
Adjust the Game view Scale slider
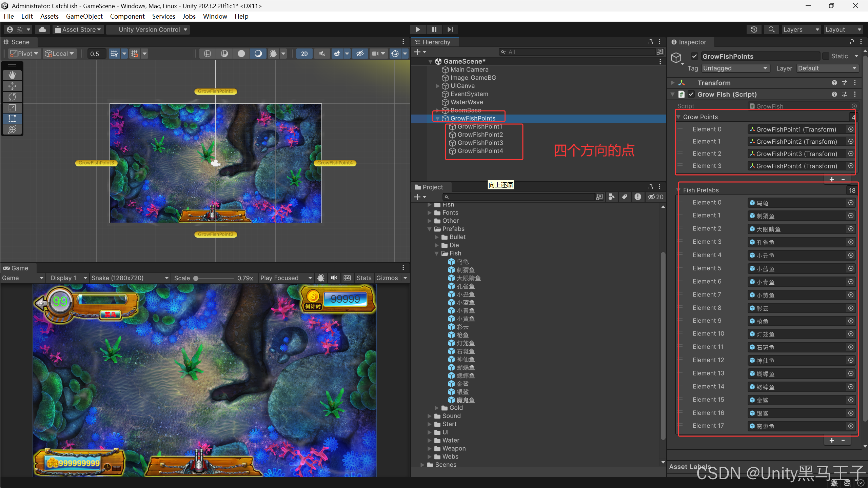(x=196, y=278)
